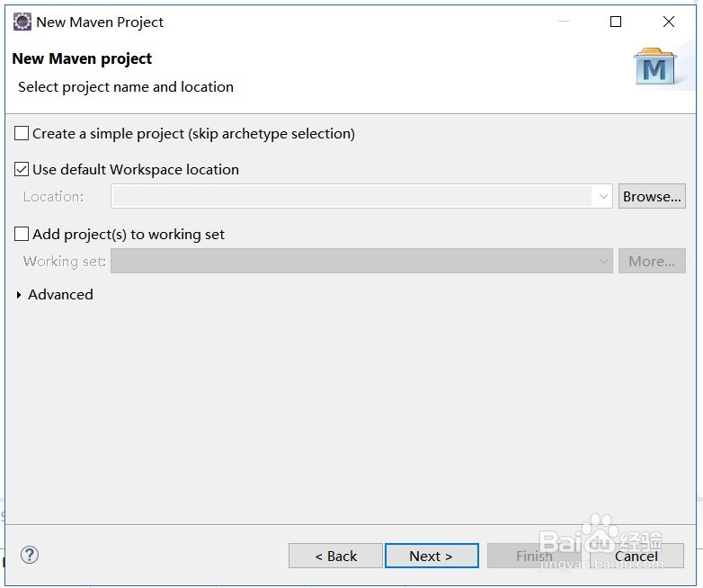Uncheck Use default Workspace location

22,169
